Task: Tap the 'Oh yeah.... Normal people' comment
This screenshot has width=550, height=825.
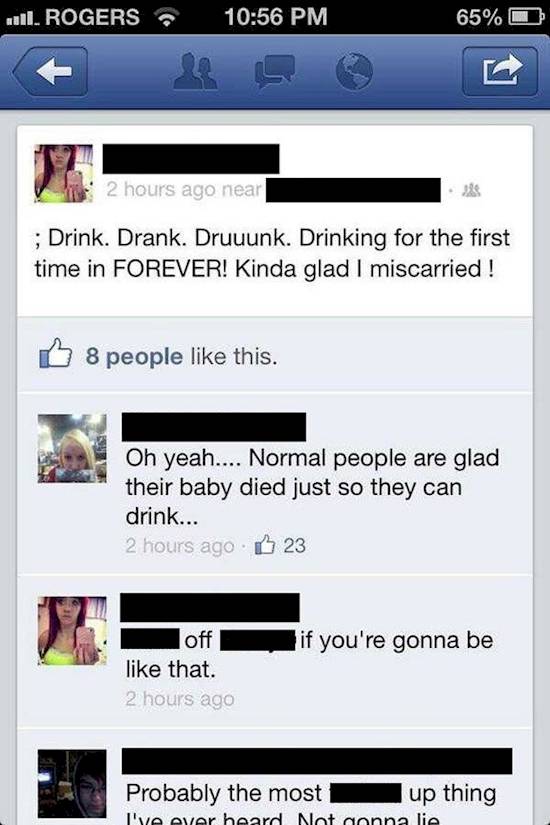Action: pos(312,487)
